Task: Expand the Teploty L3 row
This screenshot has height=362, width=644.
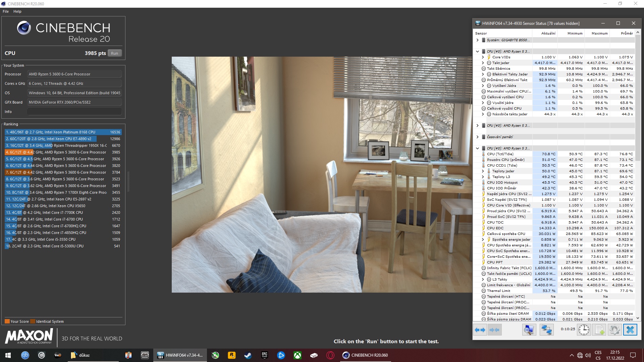Action: click(483, 177)
